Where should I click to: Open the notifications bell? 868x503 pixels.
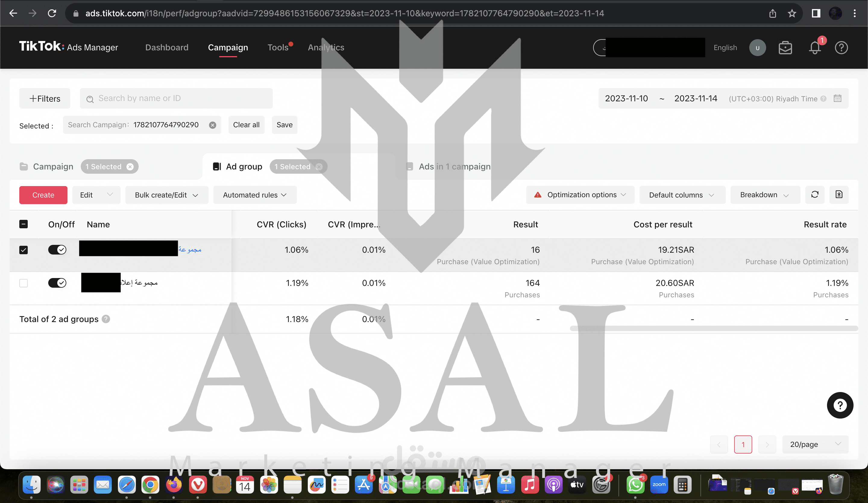(x=815, y=48)
